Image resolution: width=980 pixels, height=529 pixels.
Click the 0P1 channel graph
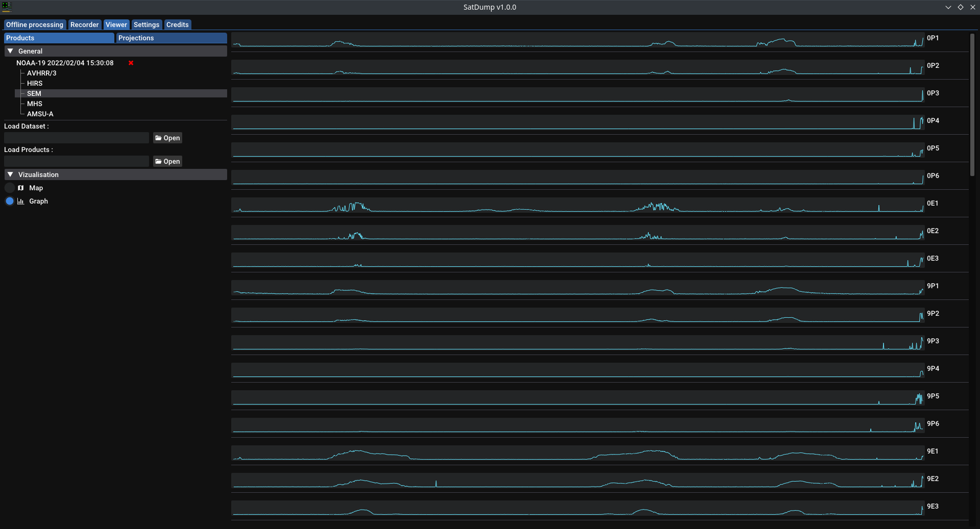[x=578, y=40]
